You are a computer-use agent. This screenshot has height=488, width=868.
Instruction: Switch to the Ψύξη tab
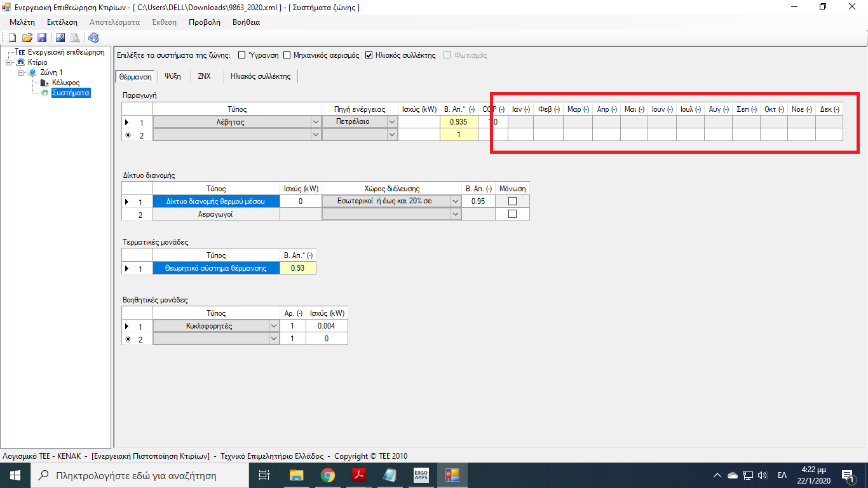[x=173, y=76]
